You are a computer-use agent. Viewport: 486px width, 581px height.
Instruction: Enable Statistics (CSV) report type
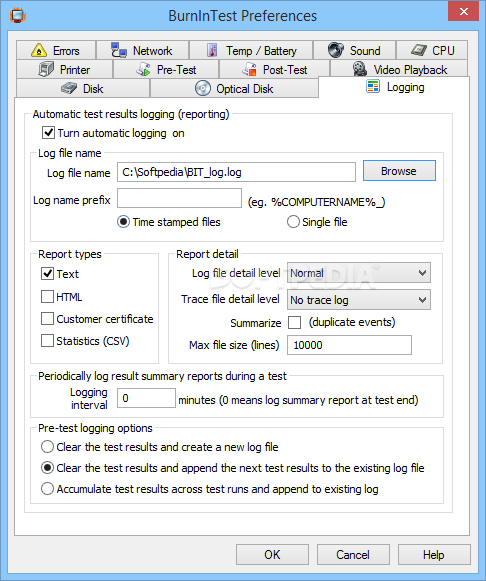point(47,341)
